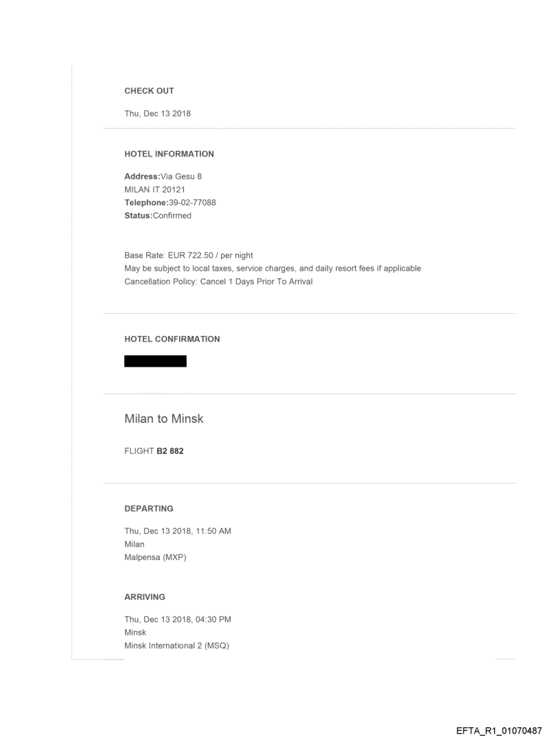Click the Minsk International 2 (MSQ) airport text

pyautogui.click(x=176, y=646)
